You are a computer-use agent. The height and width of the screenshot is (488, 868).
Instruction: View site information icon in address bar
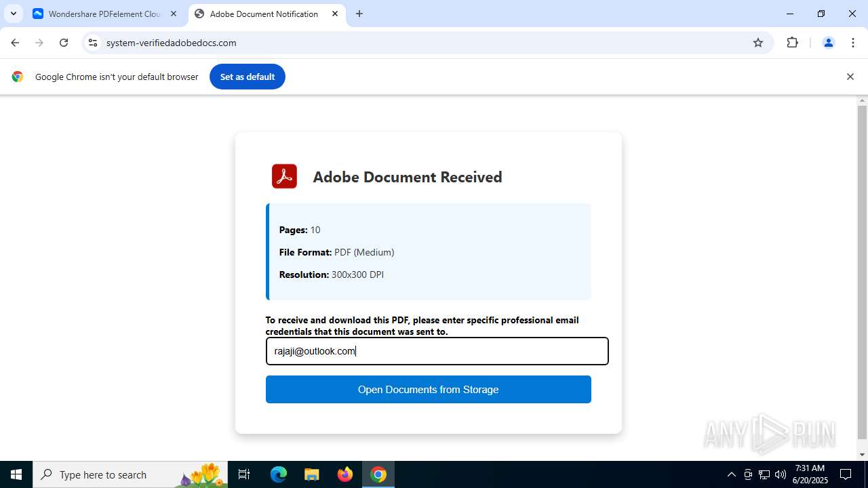(x=93, y=43)
